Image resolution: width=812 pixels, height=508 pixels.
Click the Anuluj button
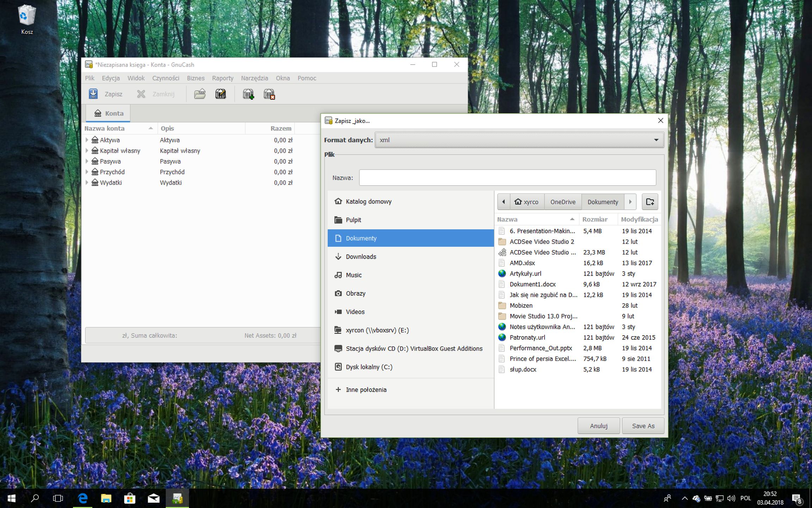point(598,426)
